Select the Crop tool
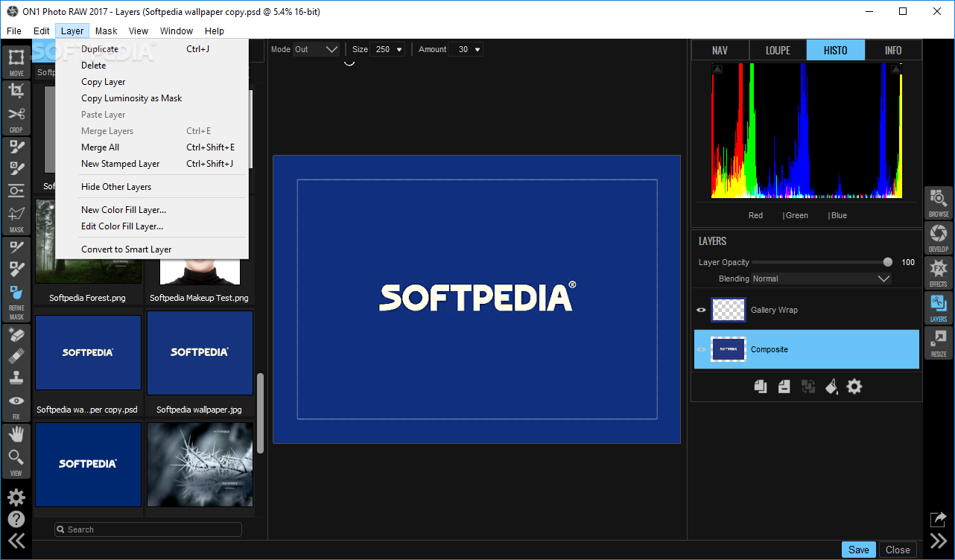 (x=16, y=91)
